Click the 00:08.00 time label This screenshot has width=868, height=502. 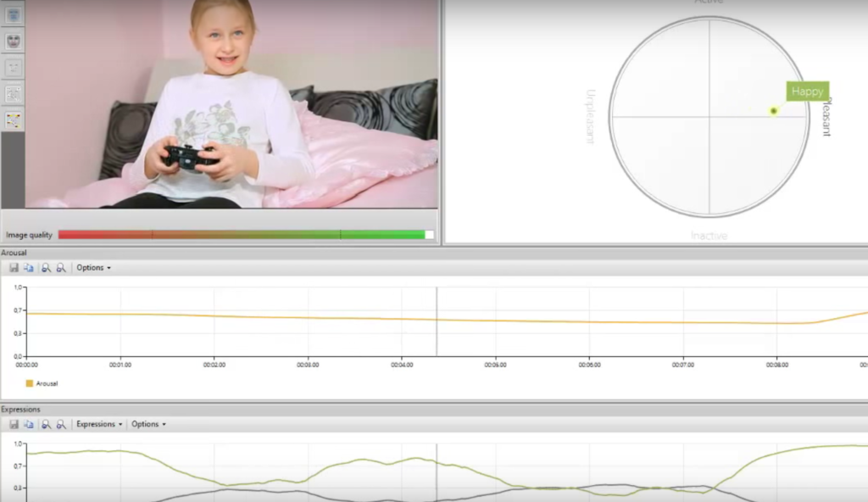pos(777,365)
